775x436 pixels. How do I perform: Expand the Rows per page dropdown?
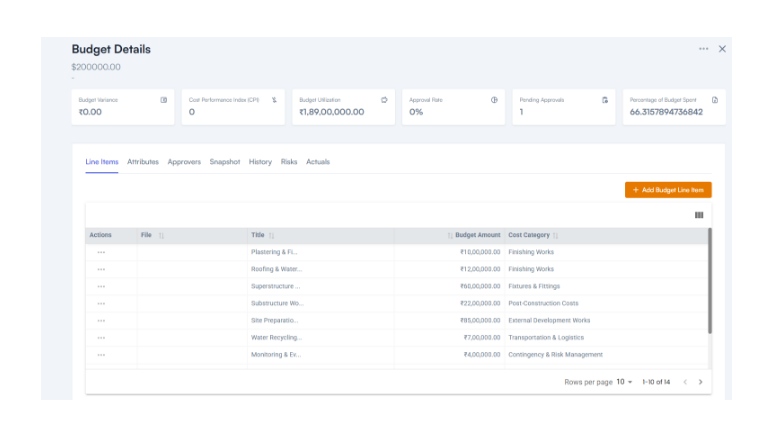click(x=625, y=382)
